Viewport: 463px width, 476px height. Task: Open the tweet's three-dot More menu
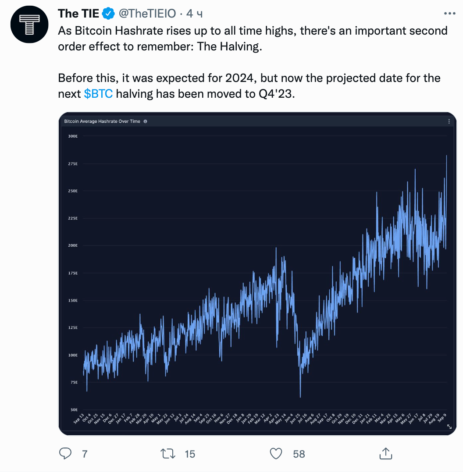tap(450, 14)
